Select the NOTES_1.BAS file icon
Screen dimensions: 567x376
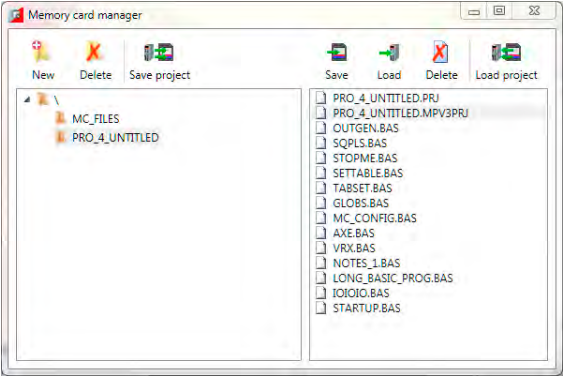(321, 263)
